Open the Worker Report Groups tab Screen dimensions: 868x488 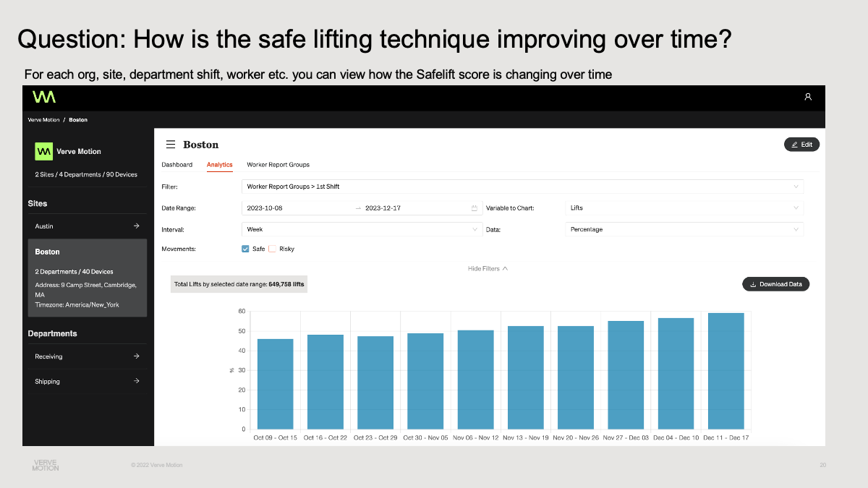[278, 164]
